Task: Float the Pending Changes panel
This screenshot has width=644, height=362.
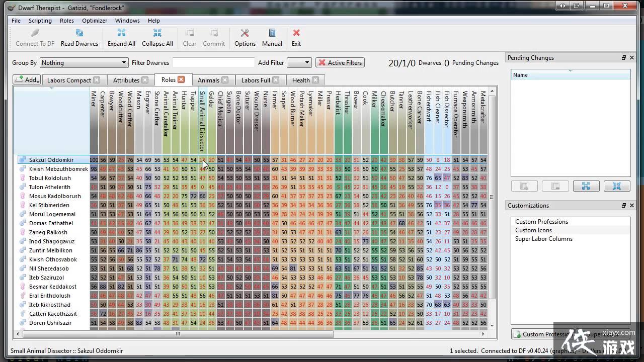Action: (624, 58)
